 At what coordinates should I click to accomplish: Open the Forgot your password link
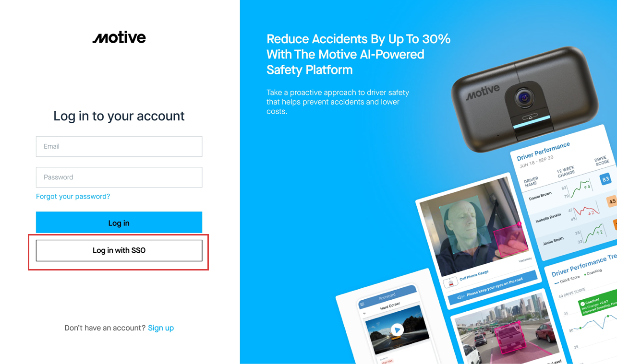pos(73,196)
